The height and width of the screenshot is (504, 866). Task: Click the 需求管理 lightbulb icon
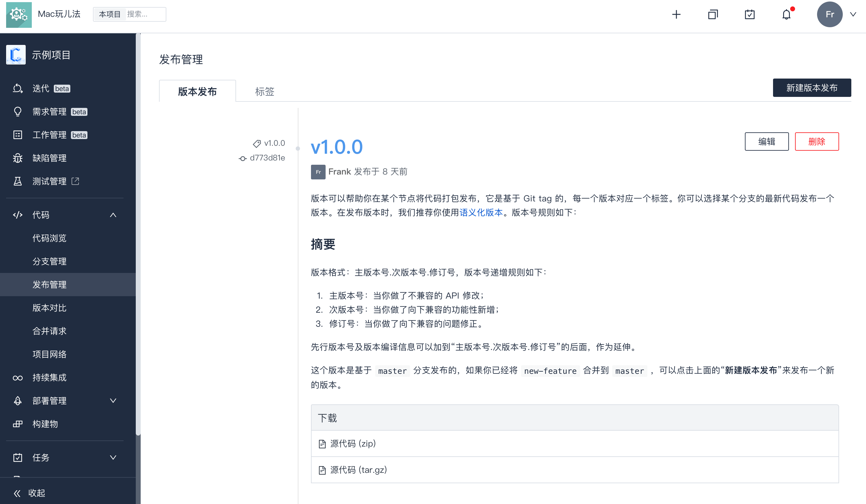coord(17,112)
